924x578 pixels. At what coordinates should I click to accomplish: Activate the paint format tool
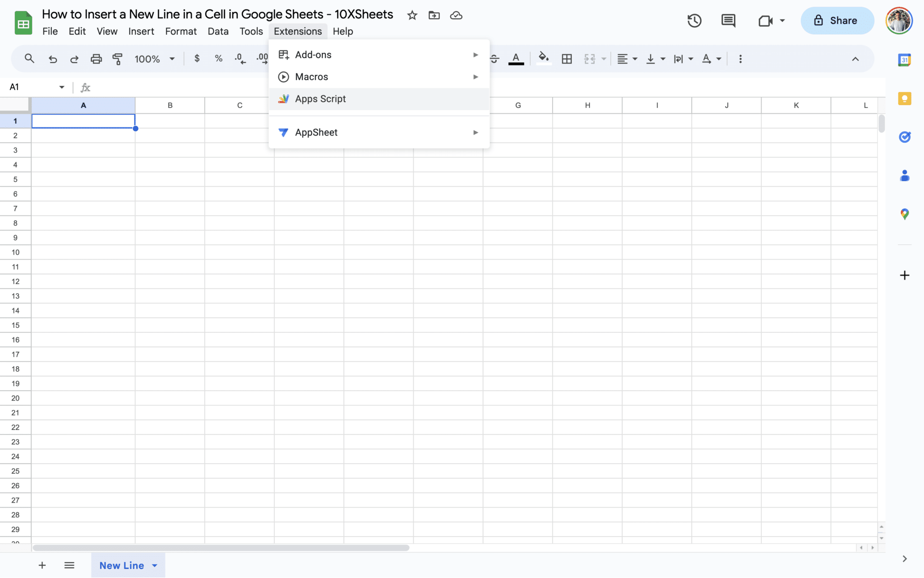pos(117,59)
